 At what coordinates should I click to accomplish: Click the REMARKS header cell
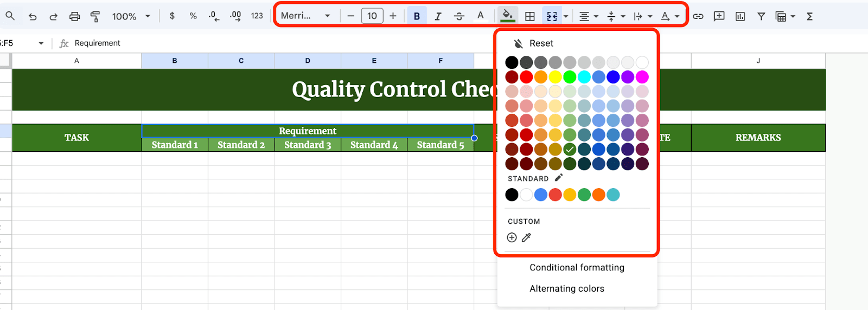tap(758, 138)
